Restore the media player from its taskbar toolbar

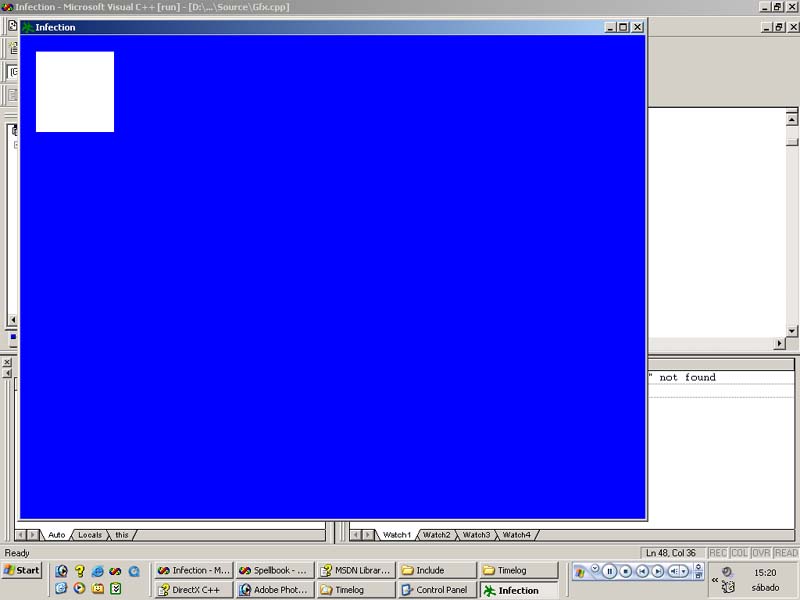pyautogui.click(x=699, y=575)
